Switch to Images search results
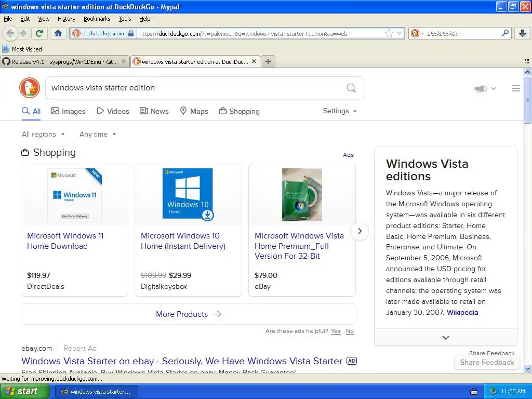This screenshot has height=399, width=532. [x=68, y=111]
